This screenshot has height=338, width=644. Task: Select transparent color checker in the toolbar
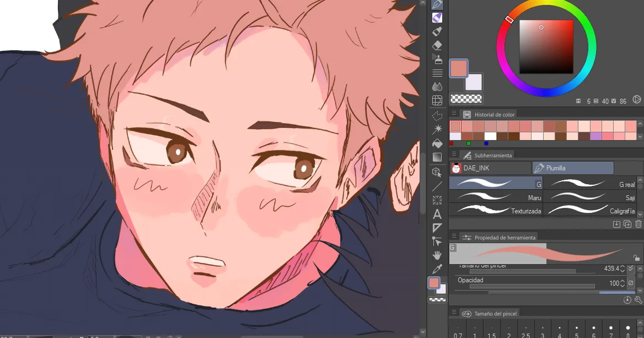click(x=437, y=300)
